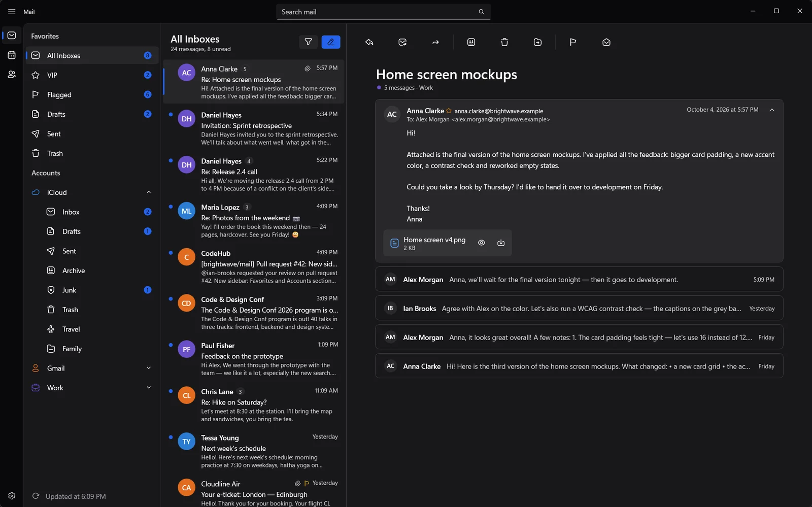Click the Reply all icon
812x507 pixels.
tap(402, 42)
